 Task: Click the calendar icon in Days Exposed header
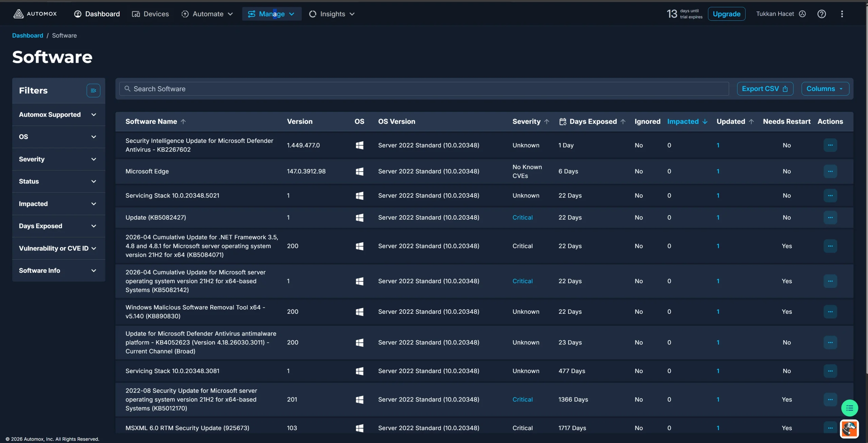pos(563,121)
